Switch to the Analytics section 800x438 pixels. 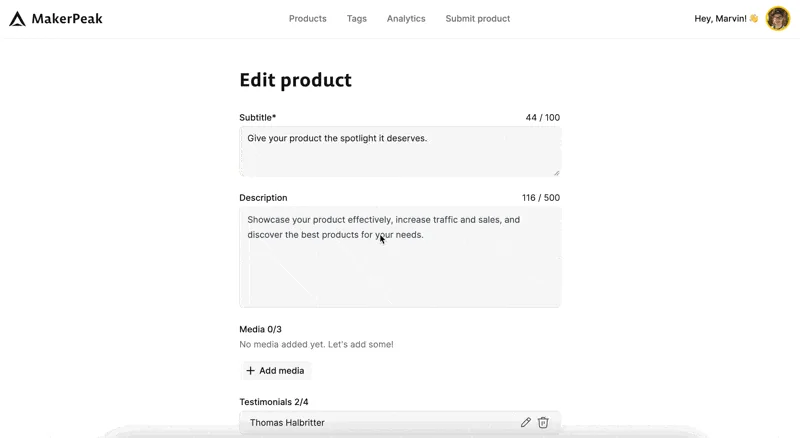point(406,19)
